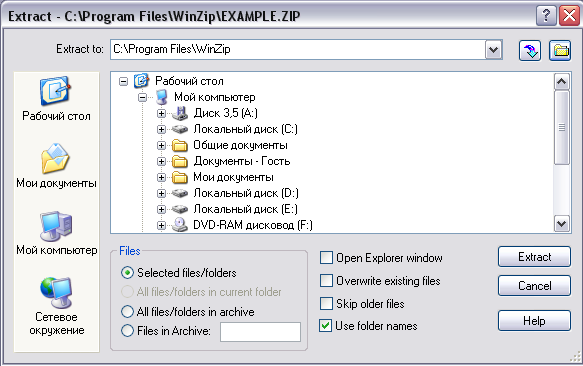Click the Extract button
583x366 pixels.
pyautogui.click(x=534, y=257)
